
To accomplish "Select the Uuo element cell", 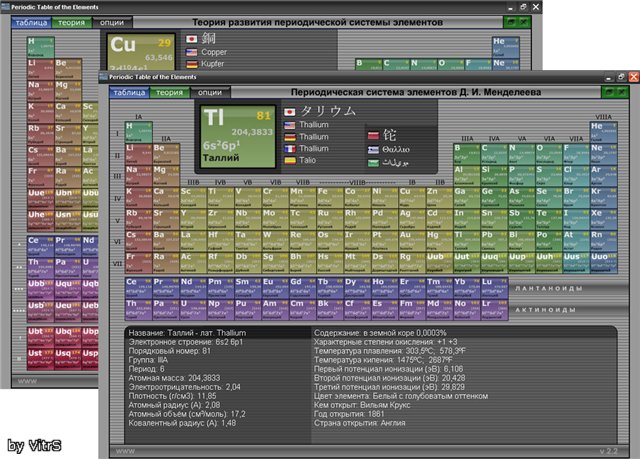I will 603,263.
